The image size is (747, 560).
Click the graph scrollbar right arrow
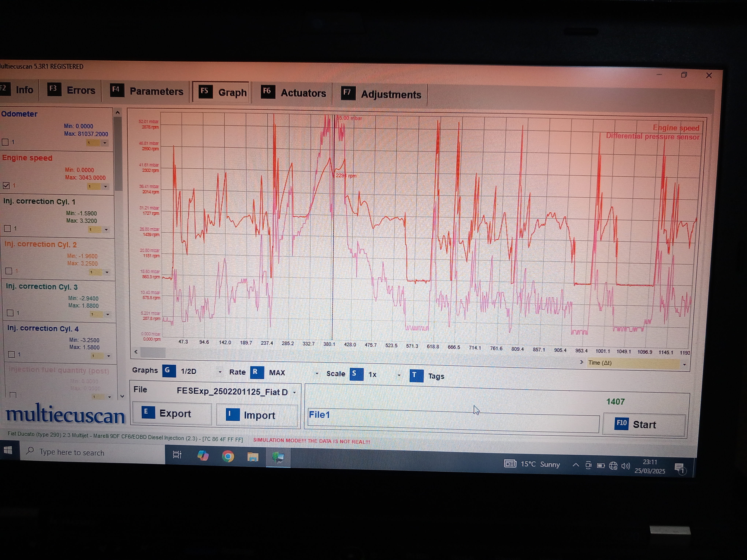pos(581,362)
